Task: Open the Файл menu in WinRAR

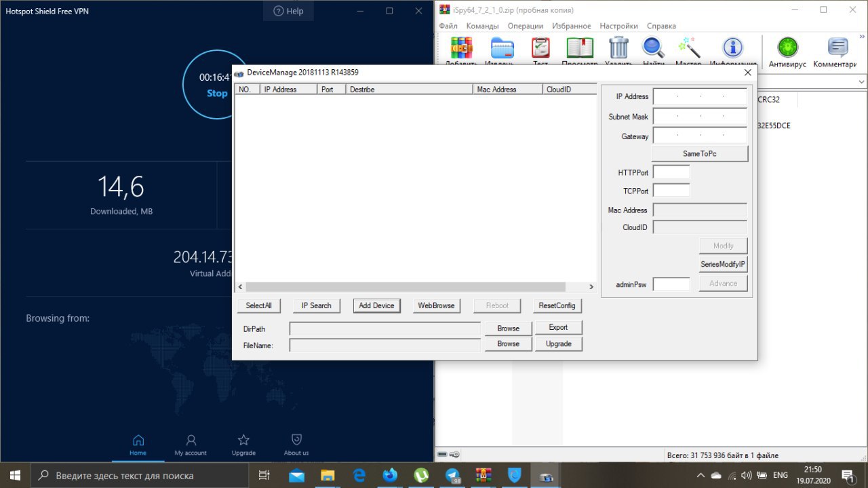Action: point(448,26)
